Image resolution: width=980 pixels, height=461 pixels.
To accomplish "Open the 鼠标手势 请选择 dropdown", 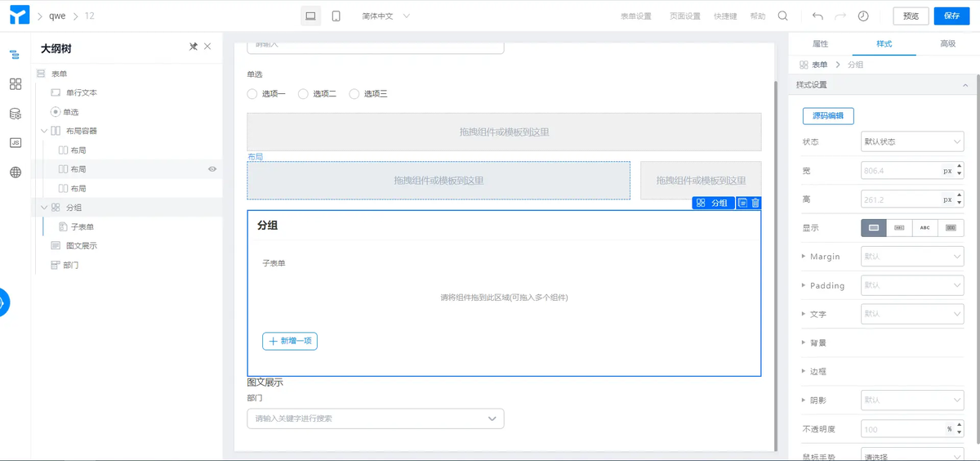I will (x=912, y=454).
